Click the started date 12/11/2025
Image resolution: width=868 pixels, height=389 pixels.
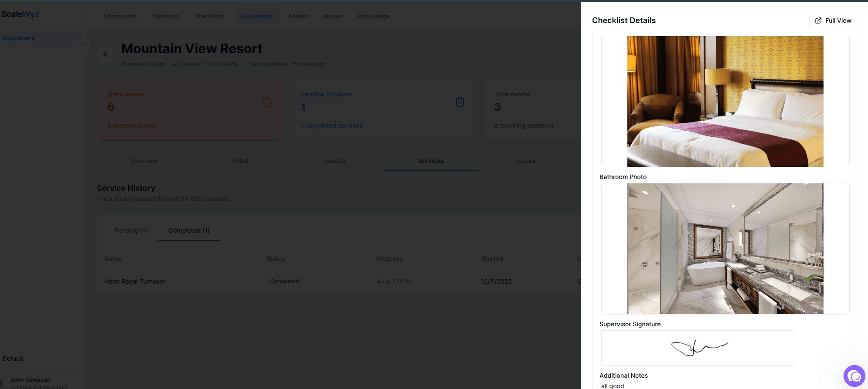(x=497, y=281)
